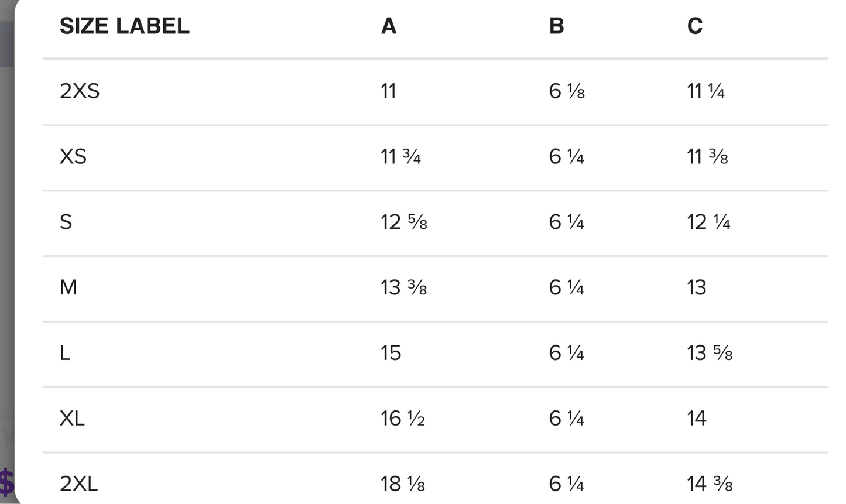Select the column B header

(556, 26)
